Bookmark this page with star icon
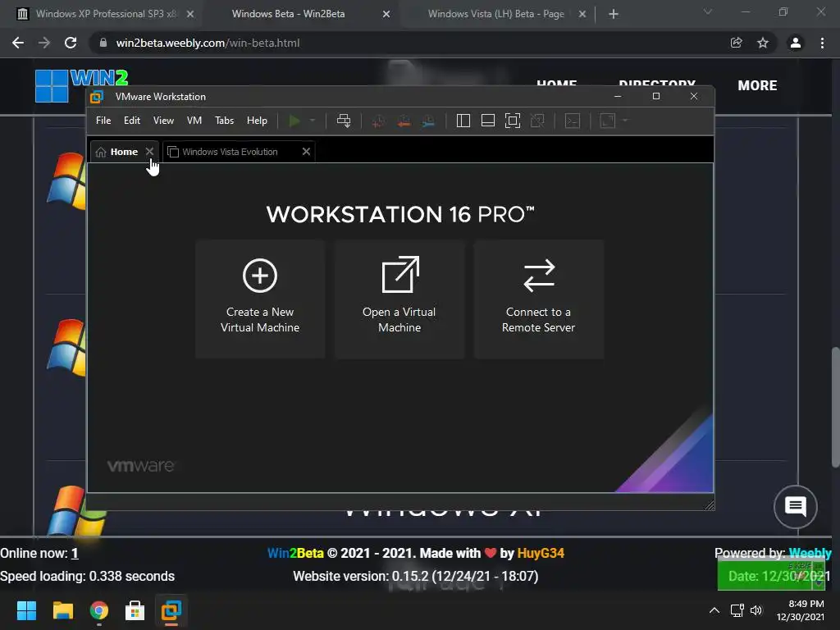Image resolution: width=840 pixels, height=630 pixels. (763, 43)
